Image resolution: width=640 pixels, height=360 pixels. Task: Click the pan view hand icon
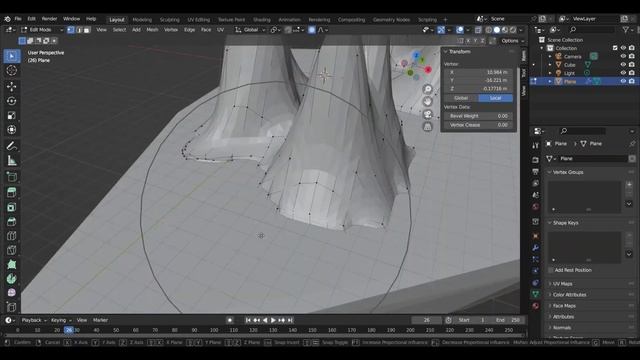coord(427,102)
